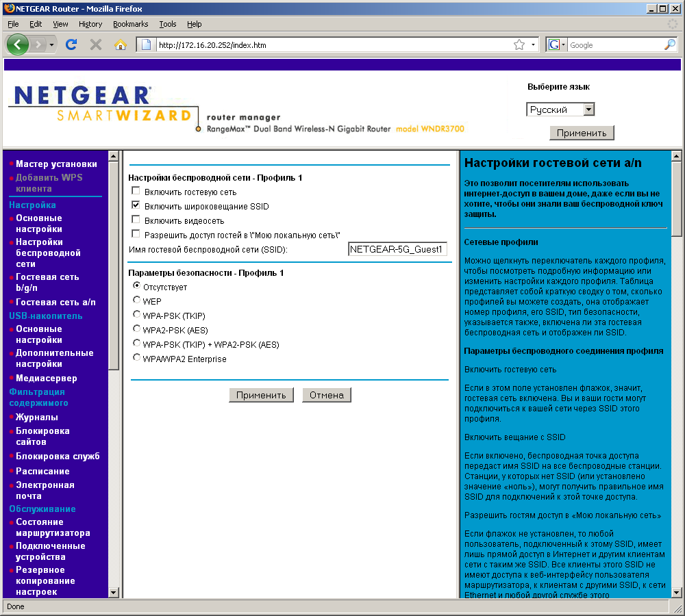Open Настройки беспроводной сети link
685x616 pixels.
coord(48,253)
